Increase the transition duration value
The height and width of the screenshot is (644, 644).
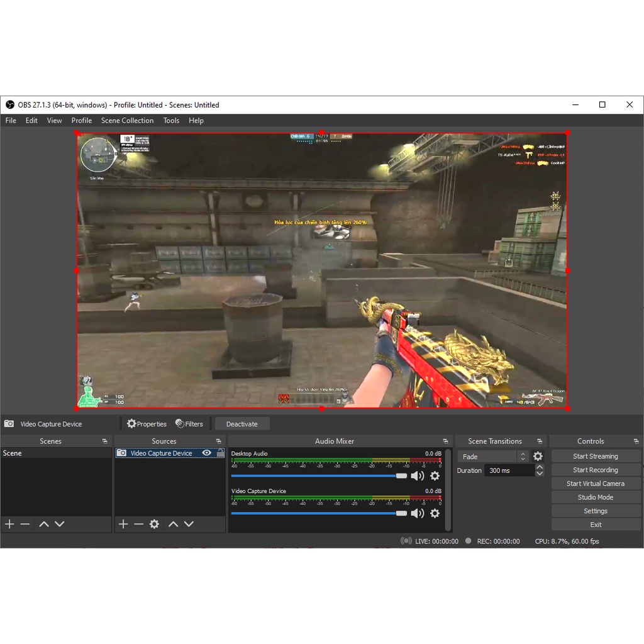[x=540, y=467]
